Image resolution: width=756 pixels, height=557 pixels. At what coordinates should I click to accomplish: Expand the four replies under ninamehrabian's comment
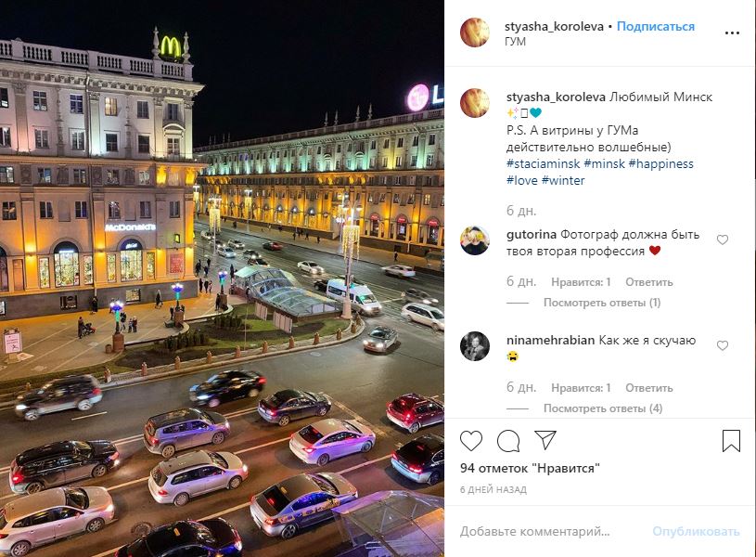pyautogui.click(x=603, y=408)
